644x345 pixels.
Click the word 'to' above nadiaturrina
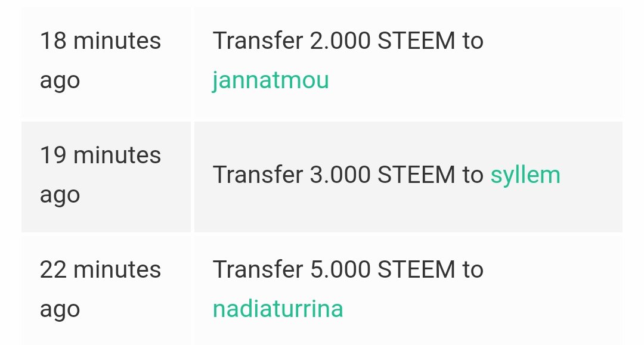(473, 269)
